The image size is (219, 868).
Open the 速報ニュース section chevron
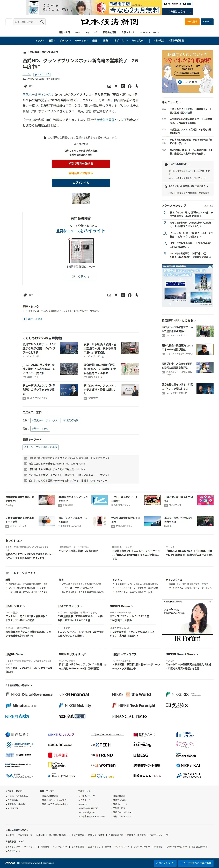(x=180, y=102)
